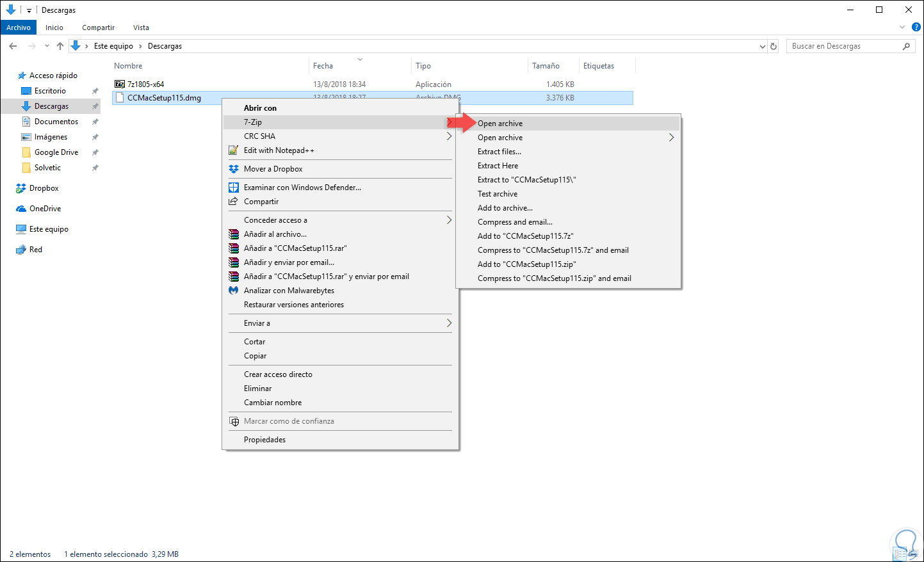Click the 13/8/2018 18:34 date cell
Viewport: 924px width, 562px height.
[339, 84]
